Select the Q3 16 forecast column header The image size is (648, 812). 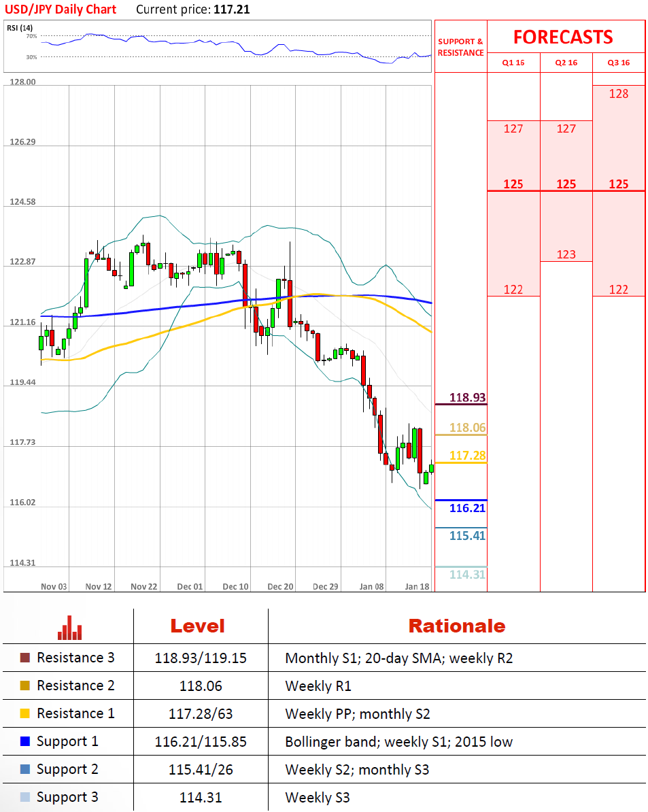619,63
